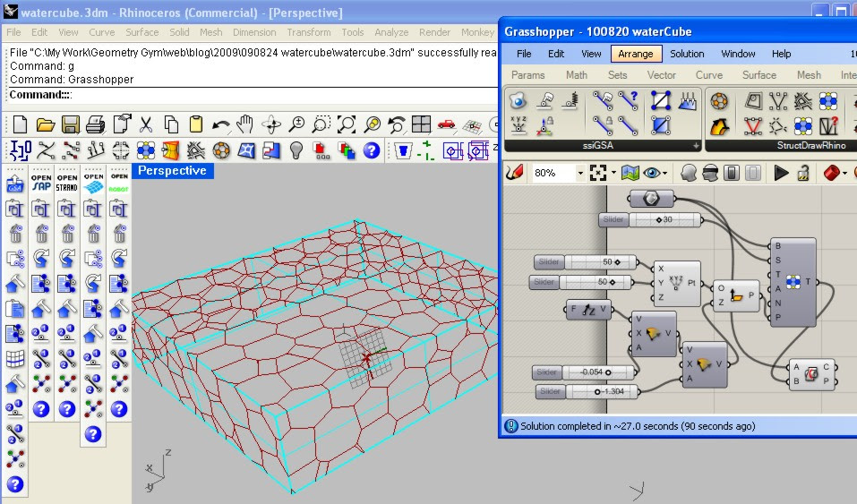Save the model with the floppy disk icon

[71, 124]
